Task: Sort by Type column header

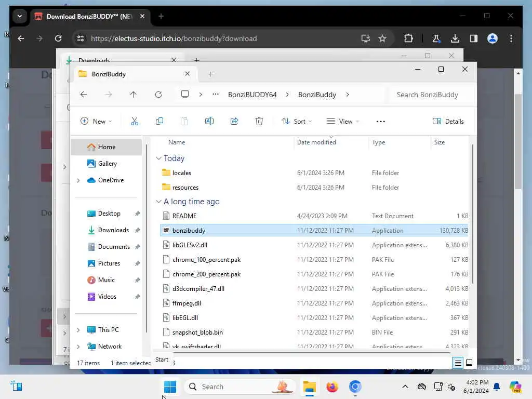Action: pos(378,142)
